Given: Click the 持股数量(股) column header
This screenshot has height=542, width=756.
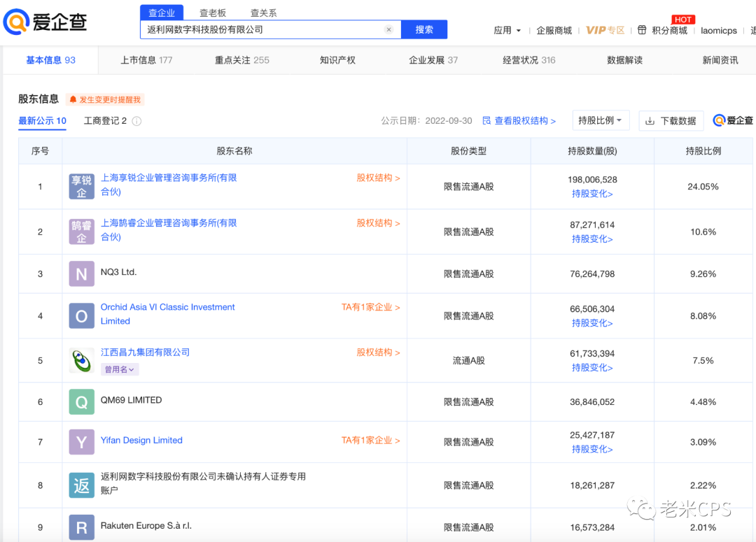Looking at the screenshot, I should pyautogui.click(x=592, y=151).
